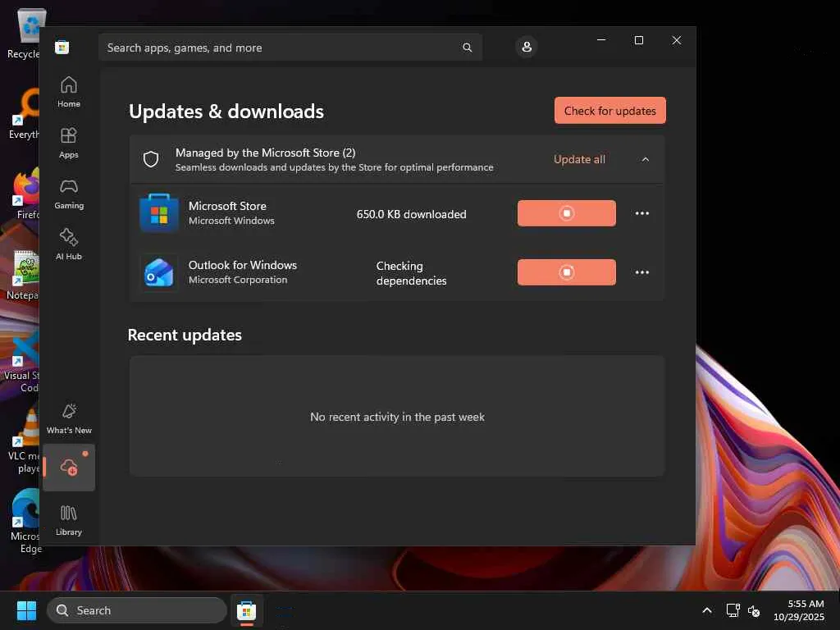Stop the Outlook for Windows update
The image size is (840, 630).
(566, 272)
